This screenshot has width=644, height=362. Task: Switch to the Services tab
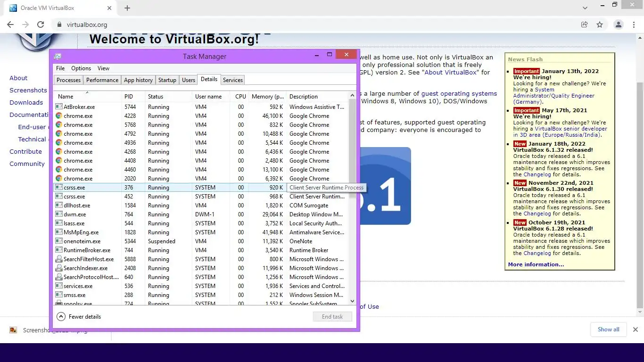point(232,80)
